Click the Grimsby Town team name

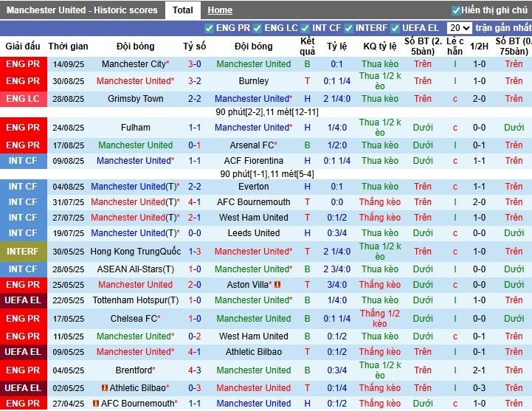click(135, 99)
